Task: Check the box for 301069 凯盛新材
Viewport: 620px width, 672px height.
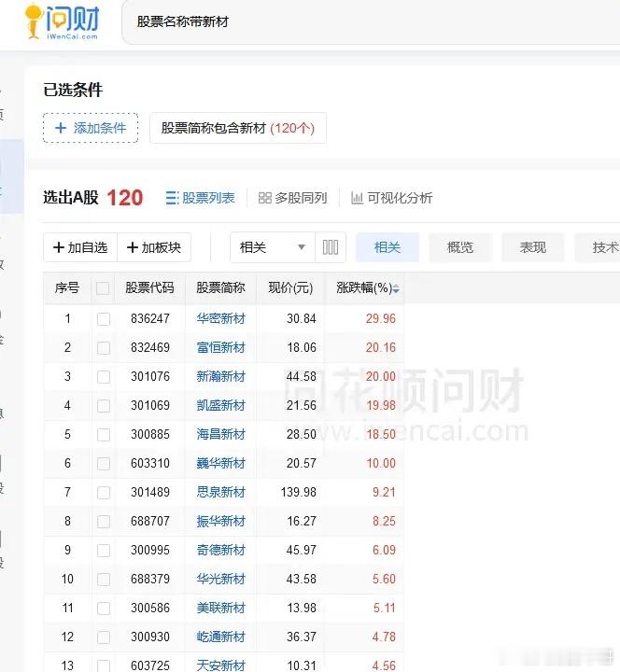Action: tap(104, 405)
